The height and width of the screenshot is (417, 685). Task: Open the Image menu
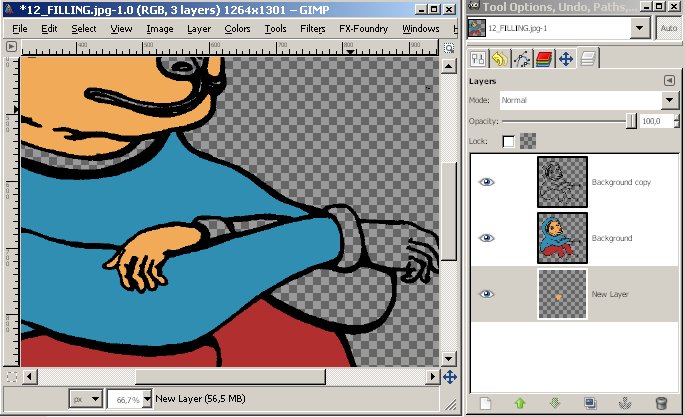click(159, 29)
